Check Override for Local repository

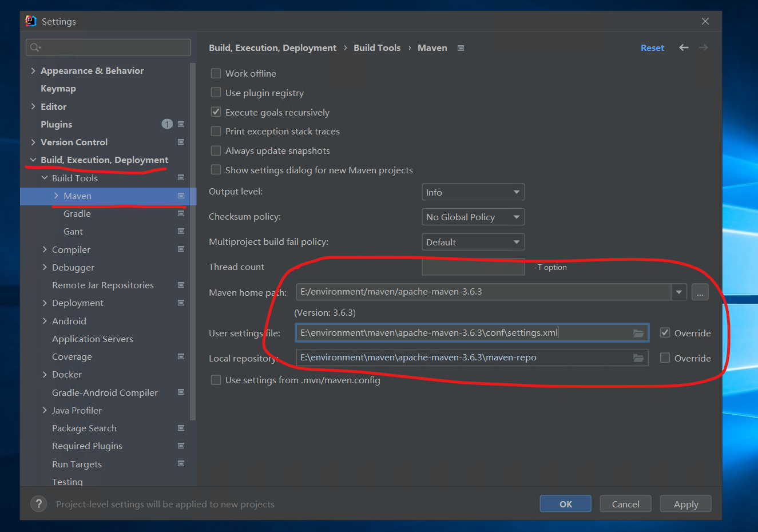click(665, 358)
